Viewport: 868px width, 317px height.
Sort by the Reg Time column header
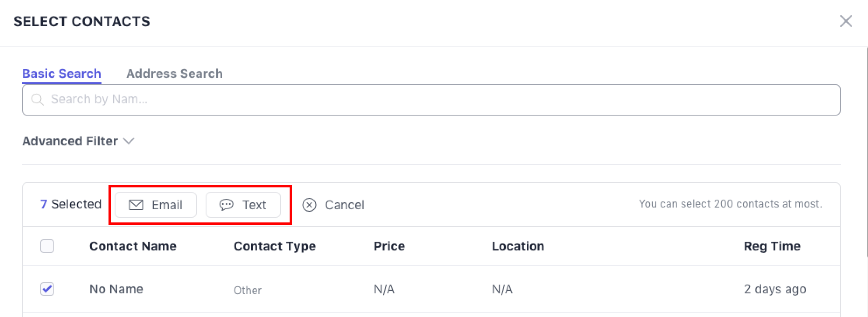click(x=772, y=246)
